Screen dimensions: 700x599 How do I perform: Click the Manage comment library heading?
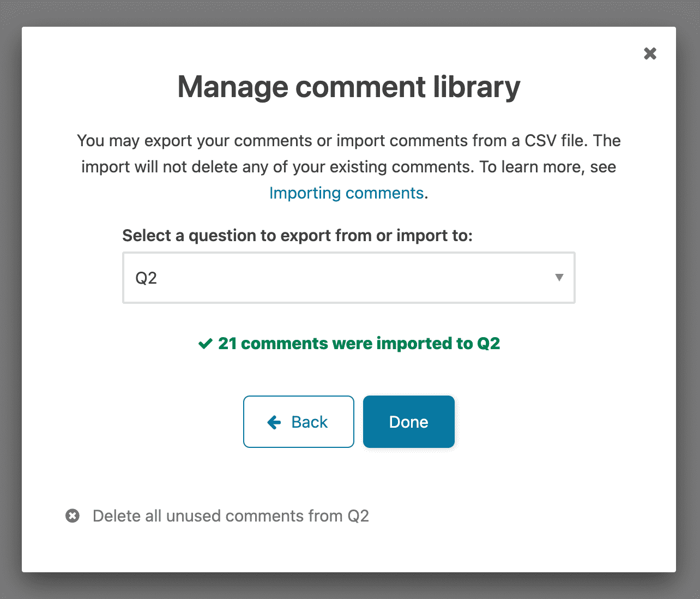[x=349, y=87]
